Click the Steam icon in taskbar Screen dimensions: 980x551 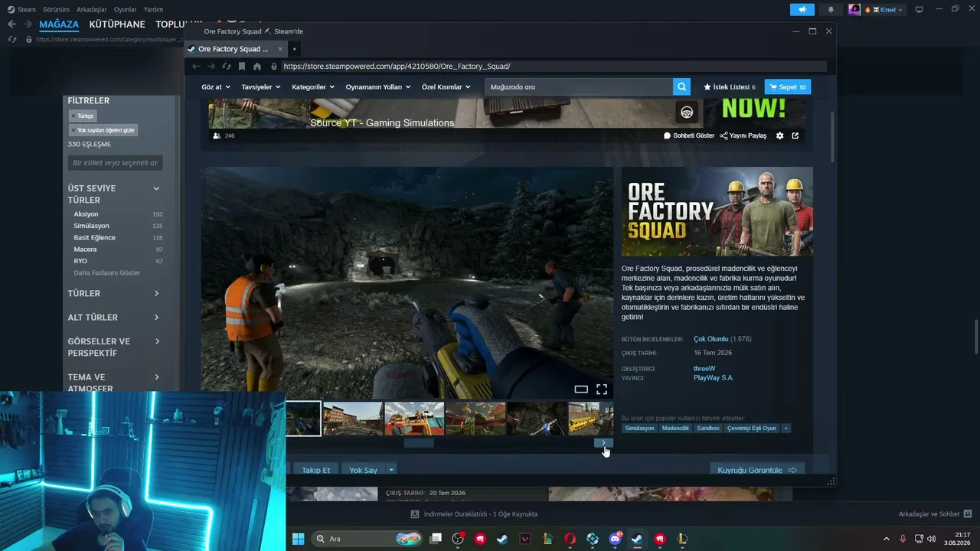(x=637, y=539)
